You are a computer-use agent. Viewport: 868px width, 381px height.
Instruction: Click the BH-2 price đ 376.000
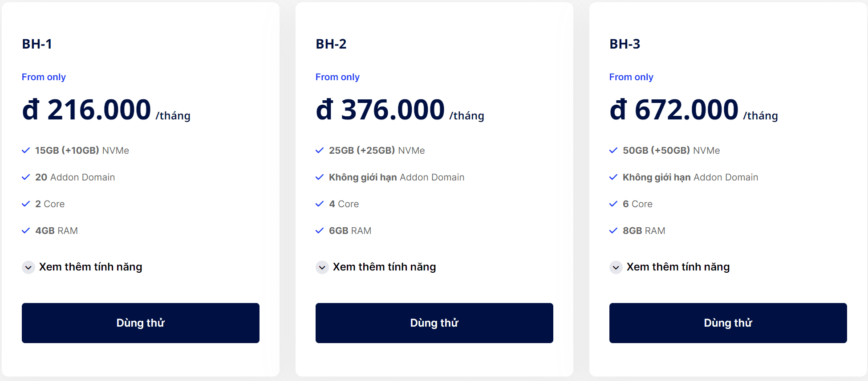(x=380, y=110)
